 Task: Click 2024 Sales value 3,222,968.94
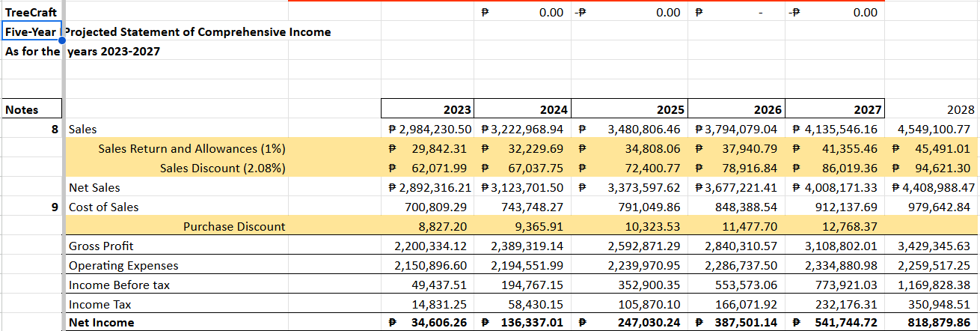point(522,130)
